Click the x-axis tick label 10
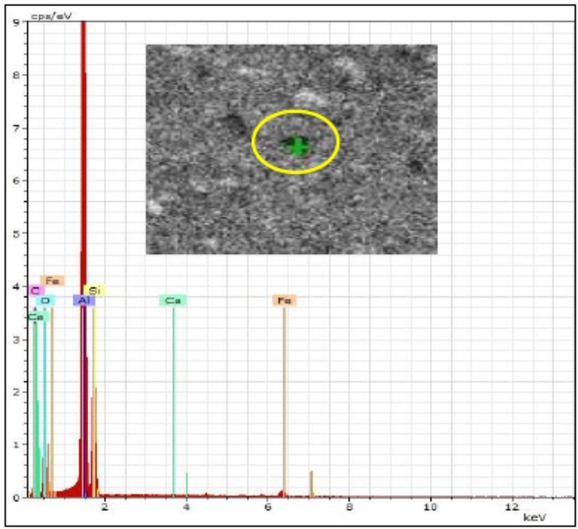 pos(430,507)
